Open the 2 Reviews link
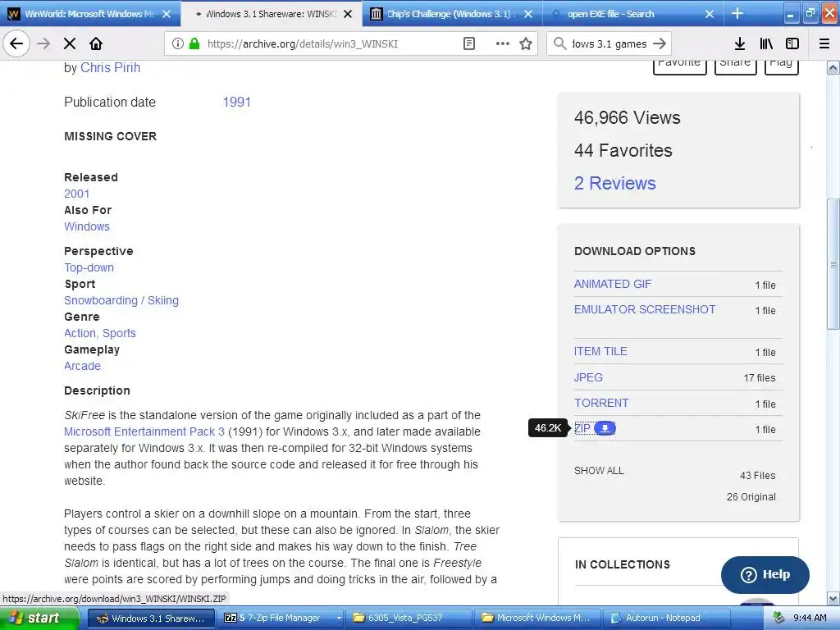This screenshot has height=630, width=840. 615,183
